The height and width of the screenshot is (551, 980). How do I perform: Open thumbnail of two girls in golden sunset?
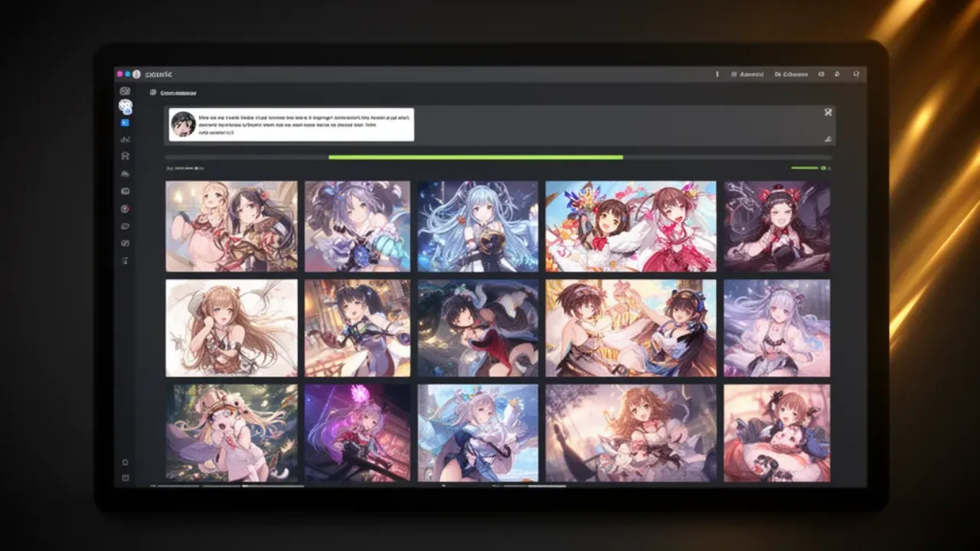631,328
